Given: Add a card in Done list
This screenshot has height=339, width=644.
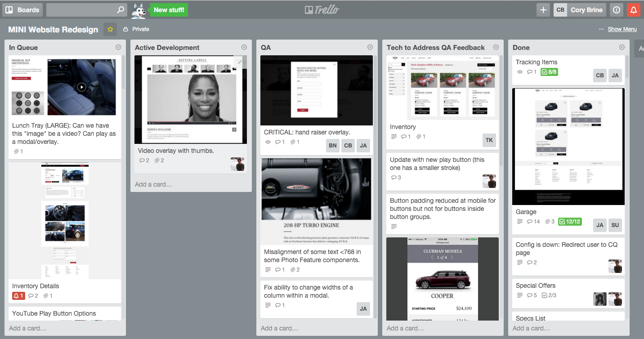Looking at the screenshot, I should [x=531, y=328].
